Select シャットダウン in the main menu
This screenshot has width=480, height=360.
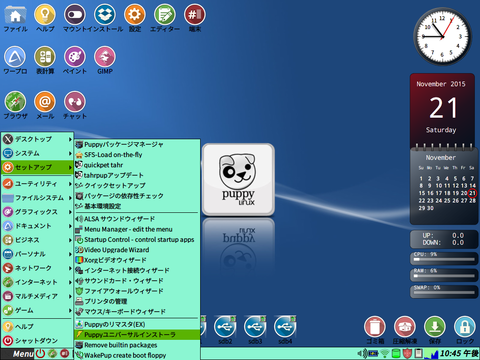(37, 341)
